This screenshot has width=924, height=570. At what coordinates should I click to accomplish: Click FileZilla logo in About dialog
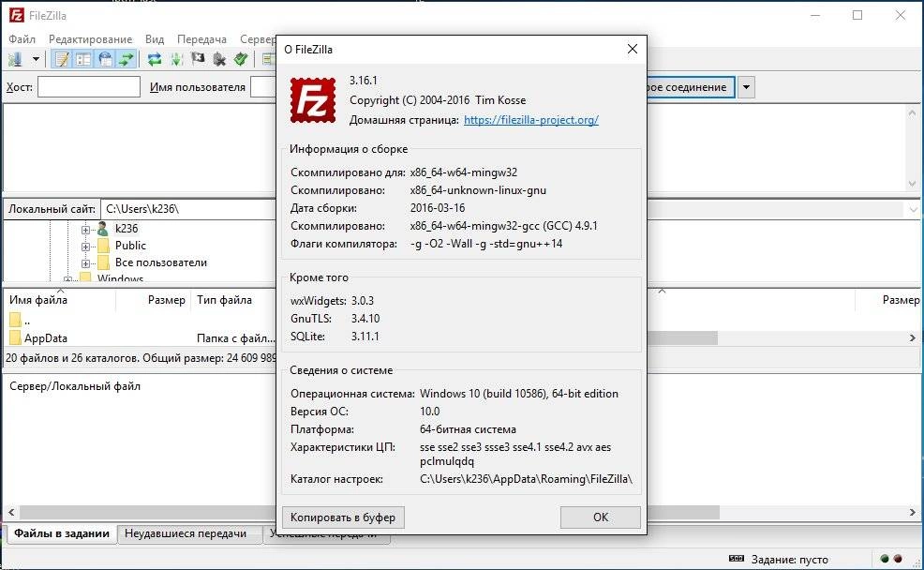point(313,101)
